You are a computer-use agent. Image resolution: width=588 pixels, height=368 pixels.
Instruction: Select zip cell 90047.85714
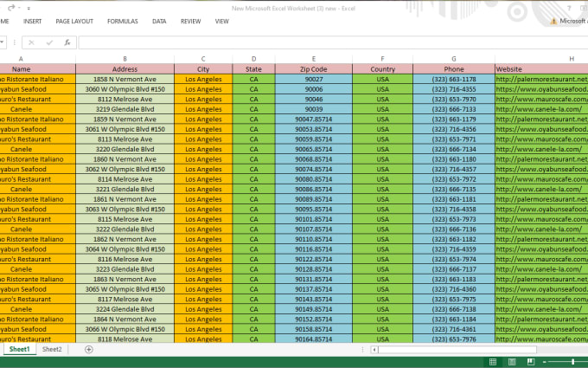tap(314, 119)
